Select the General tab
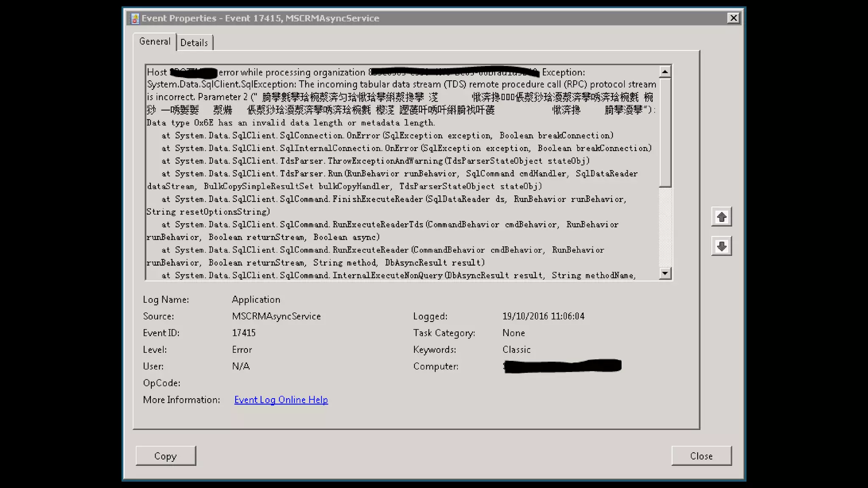 (x=155, y=42)
